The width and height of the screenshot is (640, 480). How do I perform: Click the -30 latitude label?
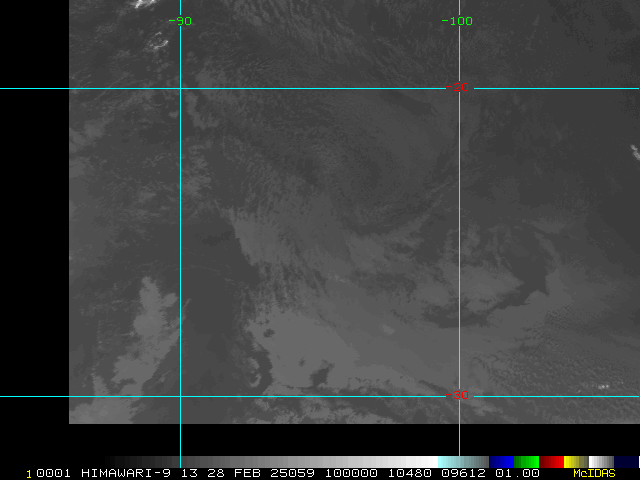click(x=457, y=395)
